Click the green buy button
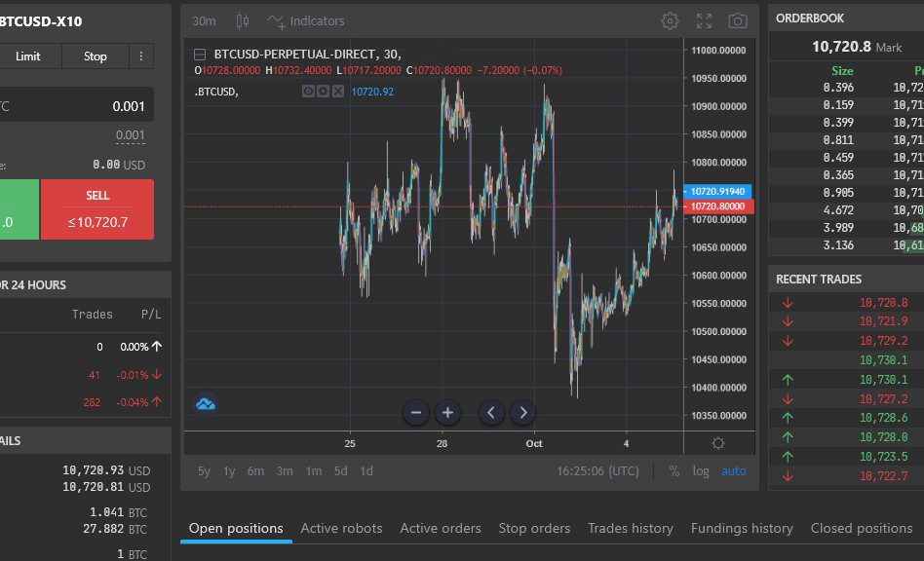Viewport: 924px width, 561px height. tap(19, 209)
